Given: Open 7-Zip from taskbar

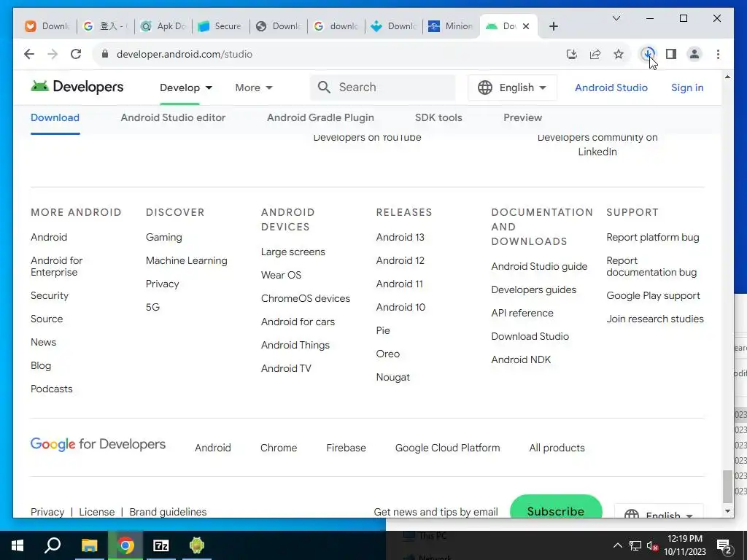Looking at the screenshot, I should coord(161,545).
